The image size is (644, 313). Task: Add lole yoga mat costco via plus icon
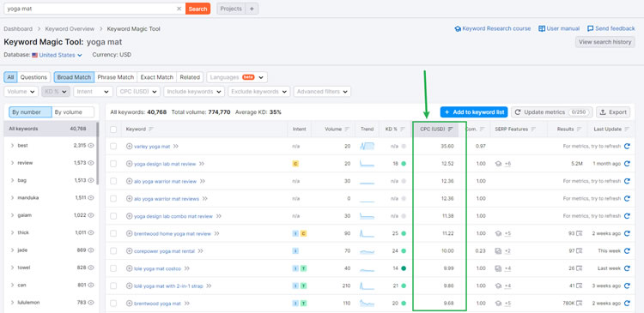tap(130, 268)
